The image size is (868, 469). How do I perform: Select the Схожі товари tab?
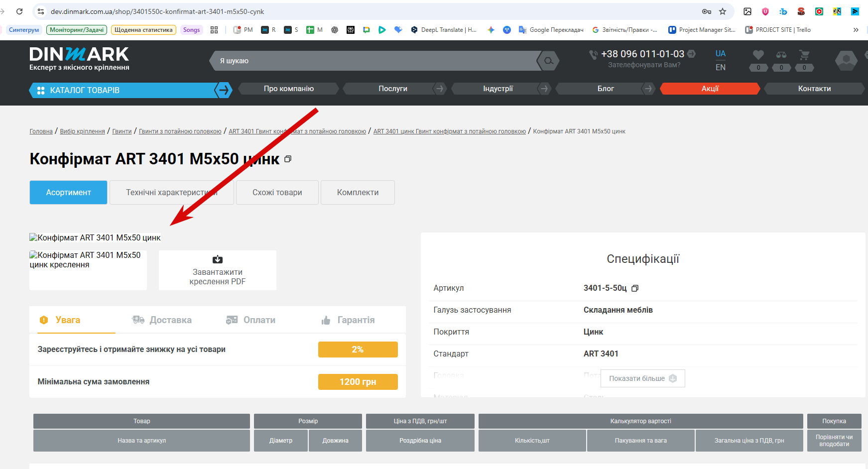pos(277,192)
